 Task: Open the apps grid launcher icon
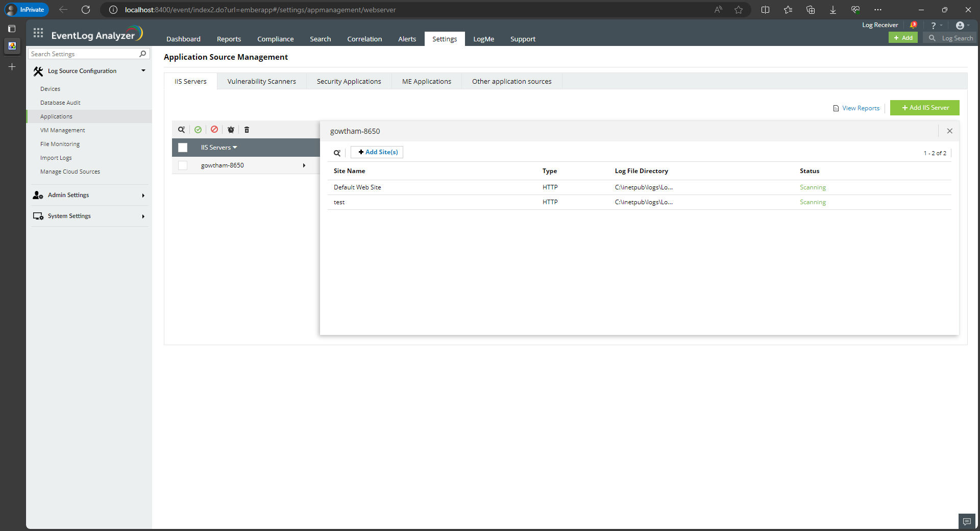tap(38, 34)
